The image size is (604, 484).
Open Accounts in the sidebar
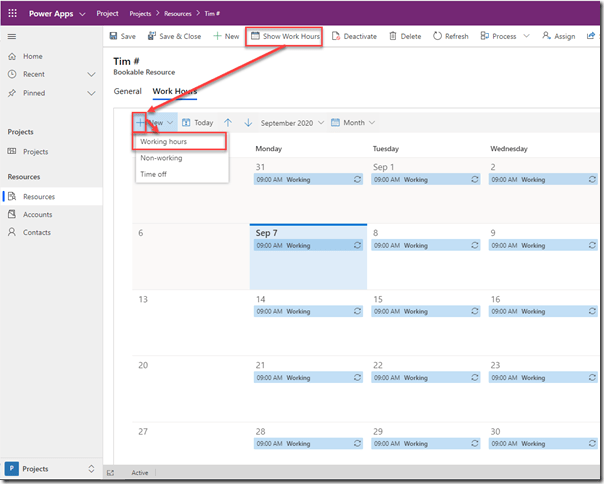point(38,214)
